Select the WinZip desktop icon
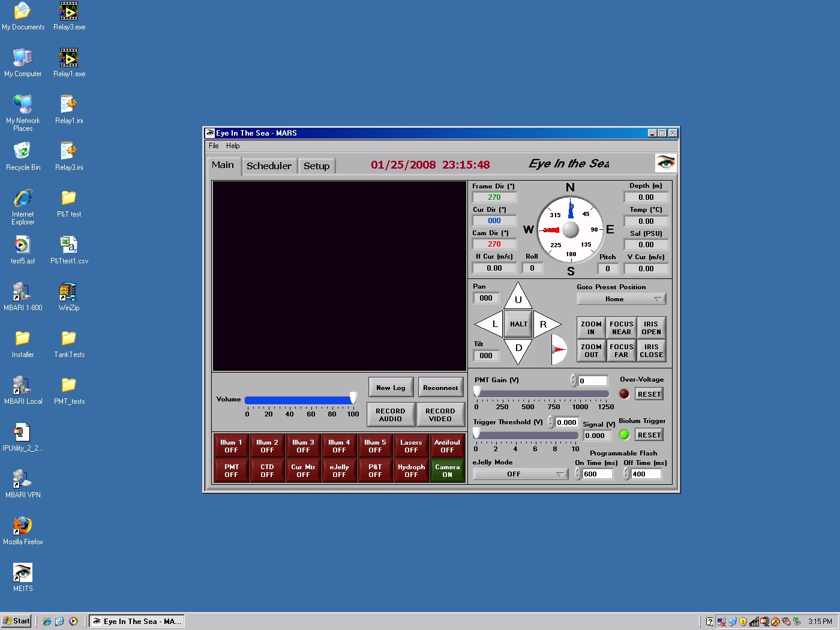Screen dimensions: 840x630 [69, 297]
